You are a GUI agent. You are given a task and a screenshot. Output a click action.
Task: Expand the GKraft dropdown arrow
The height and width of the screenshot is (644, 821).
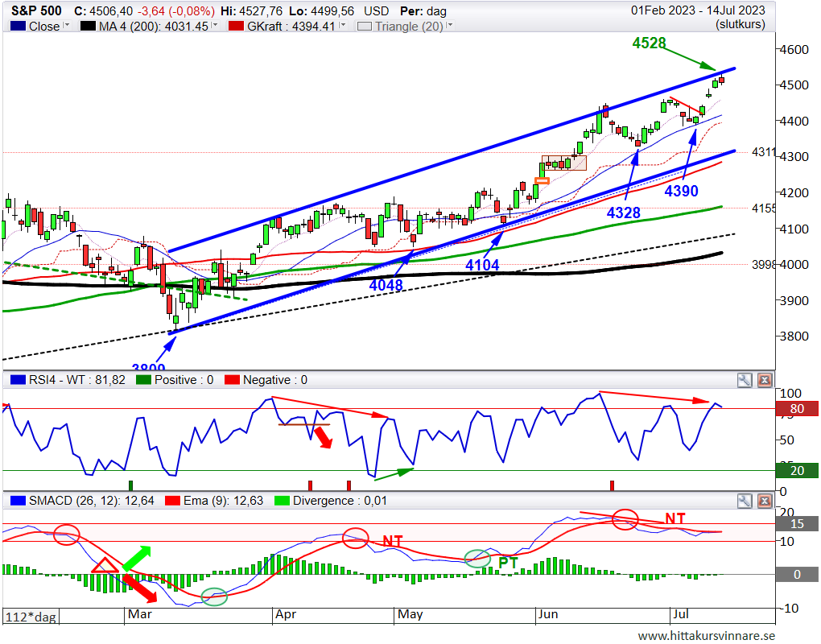point(342,25)
